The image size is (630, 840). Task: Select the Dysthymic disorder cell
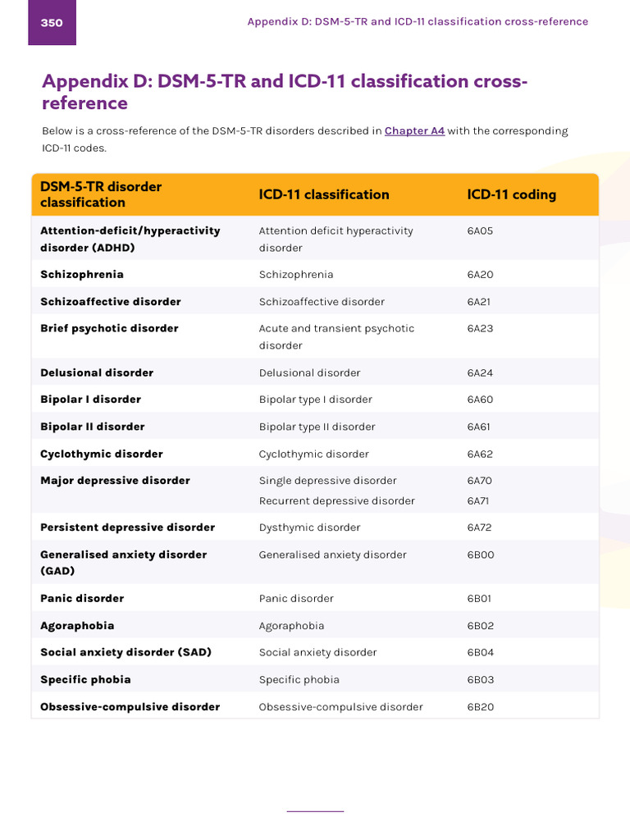pos(309,527)
